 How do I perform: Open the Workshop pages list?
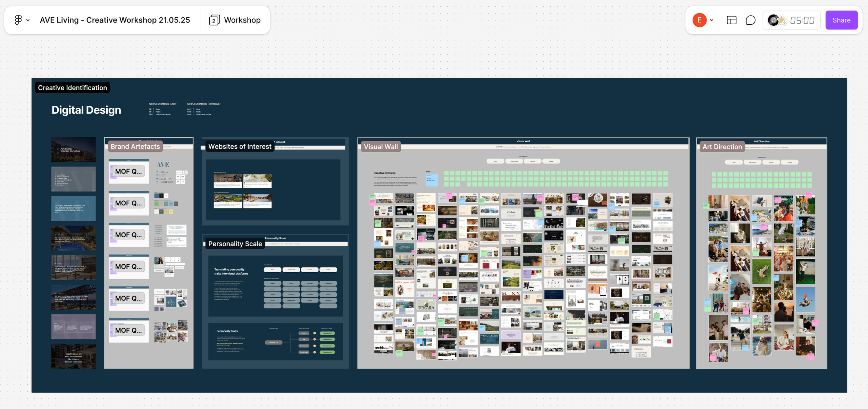235,20
